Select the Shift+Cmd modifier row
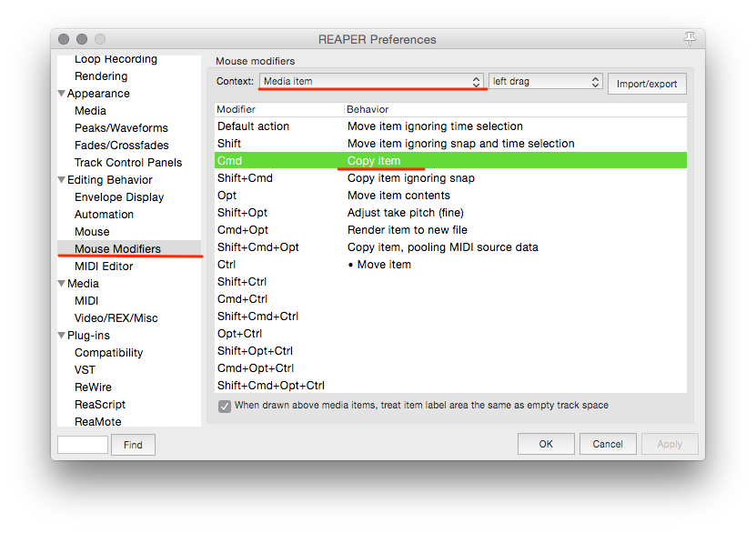Screen dimensions: 756x533 [x=451, y=178]
